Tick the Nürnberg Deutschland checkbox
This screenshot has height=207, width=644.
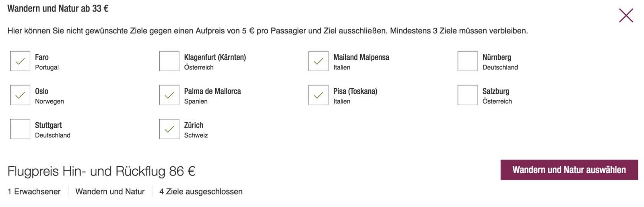tap(467, 61)
